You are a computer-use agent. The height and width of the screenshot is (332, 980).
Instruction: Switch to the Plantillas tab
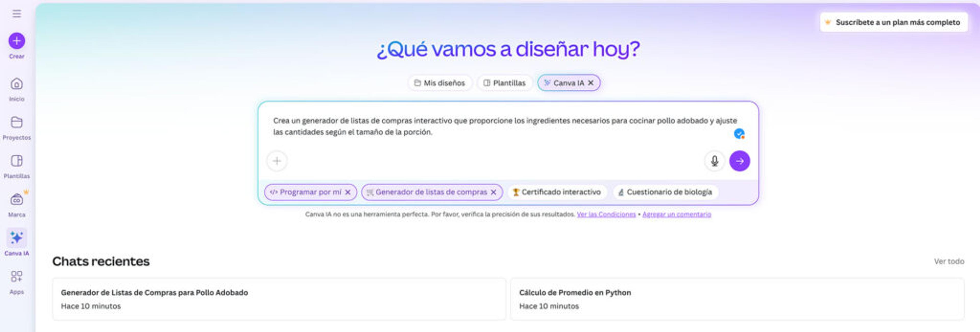505,83
